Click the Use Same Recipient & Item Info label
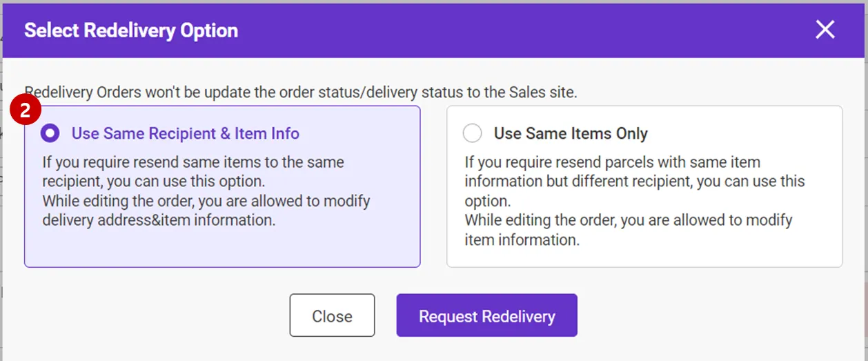This screenshot has height=361, width=868. click(185, 133)
